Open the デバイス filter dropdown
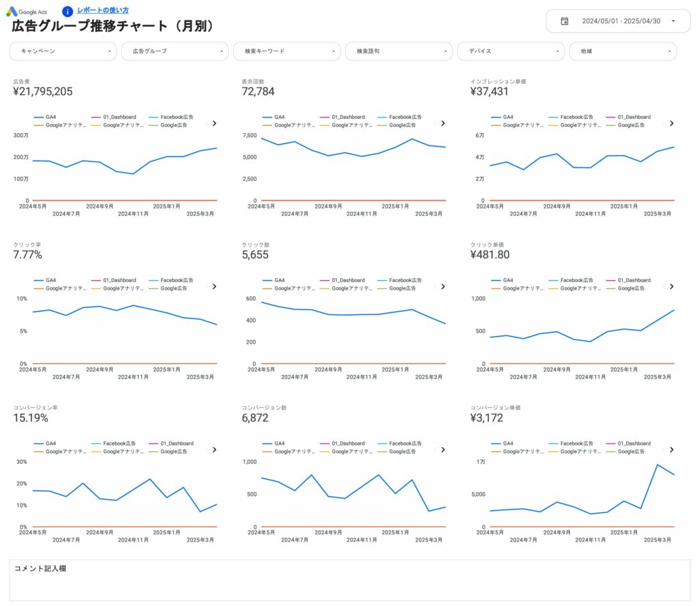The height and width of the screenshot is (606, 700). click(511, 51)
